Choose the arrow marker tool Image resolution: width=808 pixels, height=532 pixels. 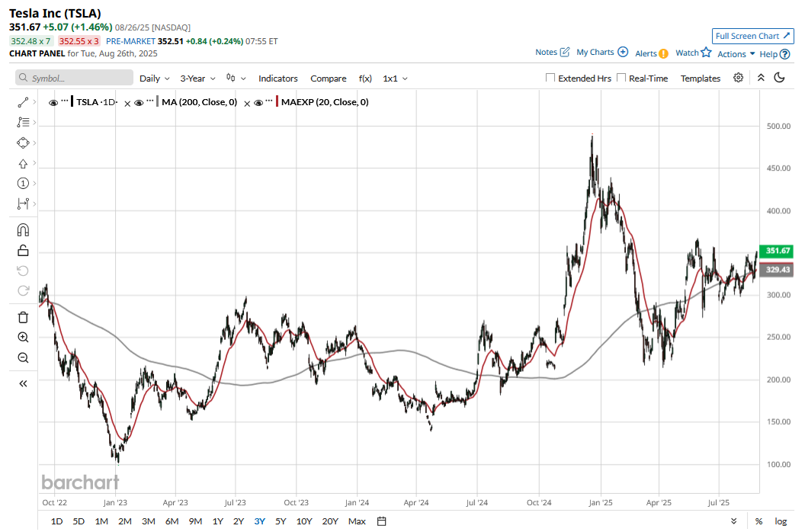point(23,163)
